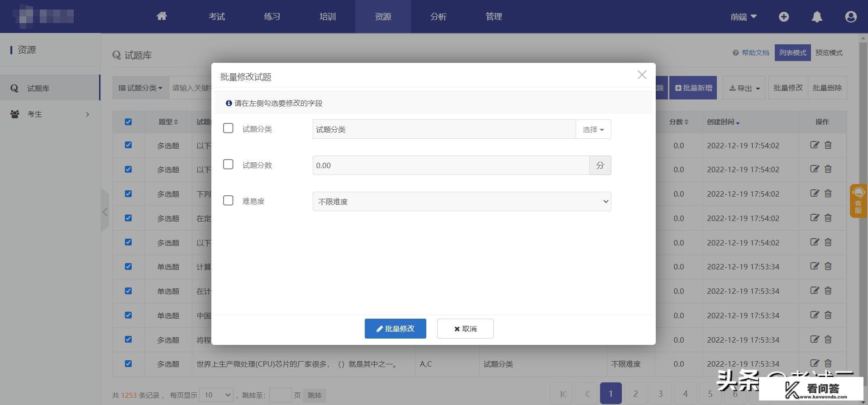
Task: Click 批量新增 button
Action: (693, 88)
